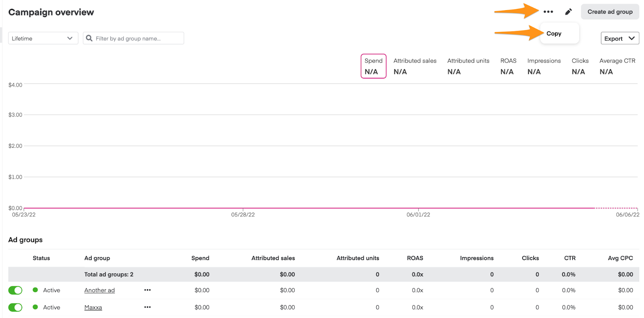Click the Ad groups section heading
644x318 pixels.
25,240
